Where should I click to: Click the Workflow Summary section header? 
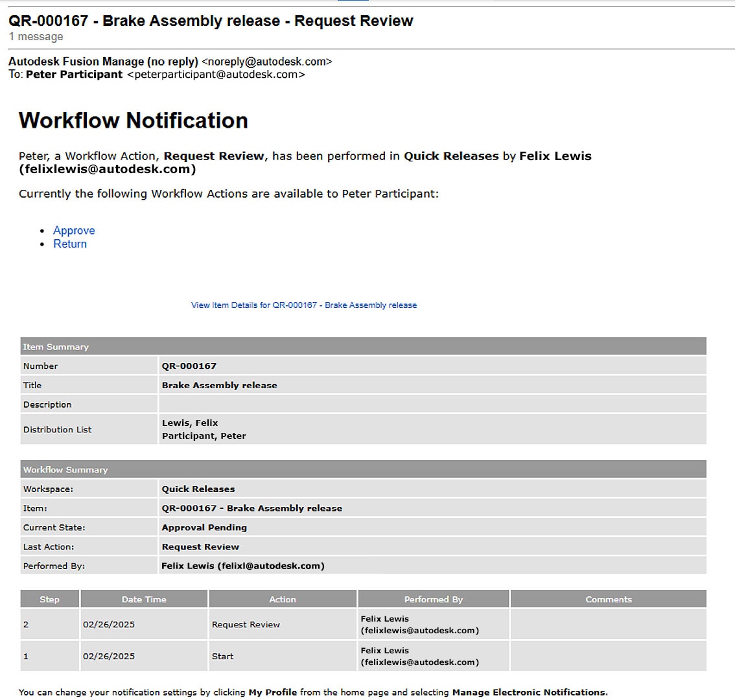coord(65,470)
